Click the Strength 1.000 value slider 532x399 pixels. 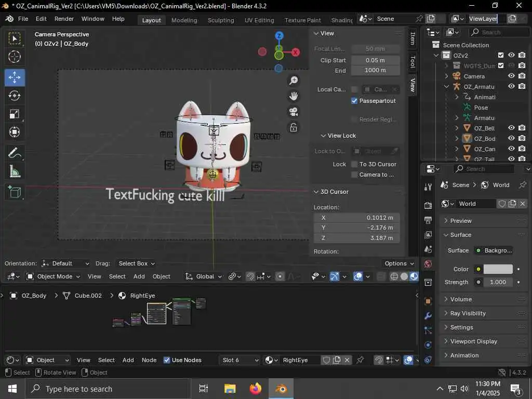(498, 282)
